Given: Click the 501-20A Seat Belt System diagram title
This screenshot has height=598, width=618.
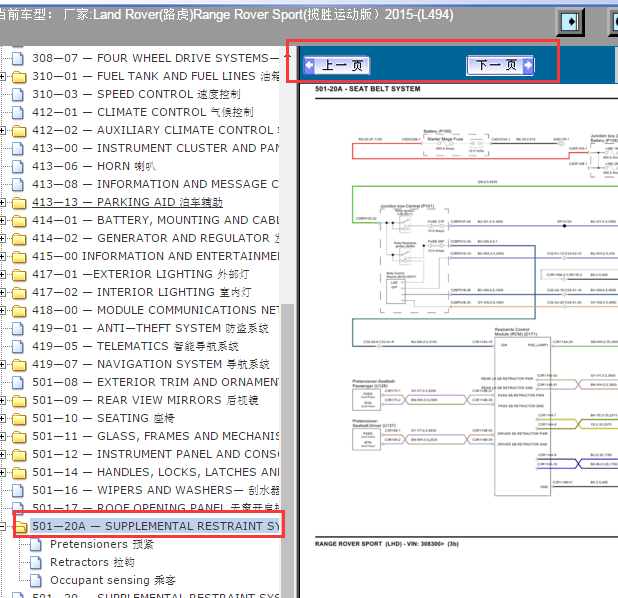Looking at the screenshot, I should point(368,89).
